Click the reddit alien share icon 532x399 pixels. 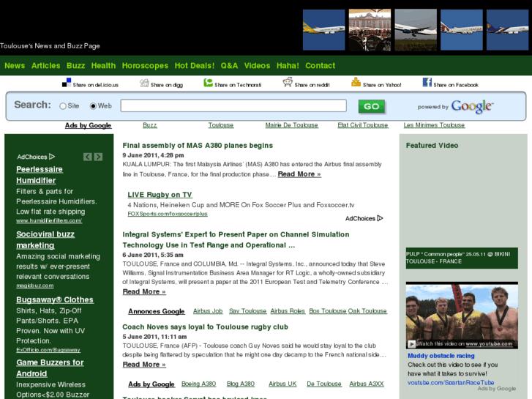[x=288, y=82]
